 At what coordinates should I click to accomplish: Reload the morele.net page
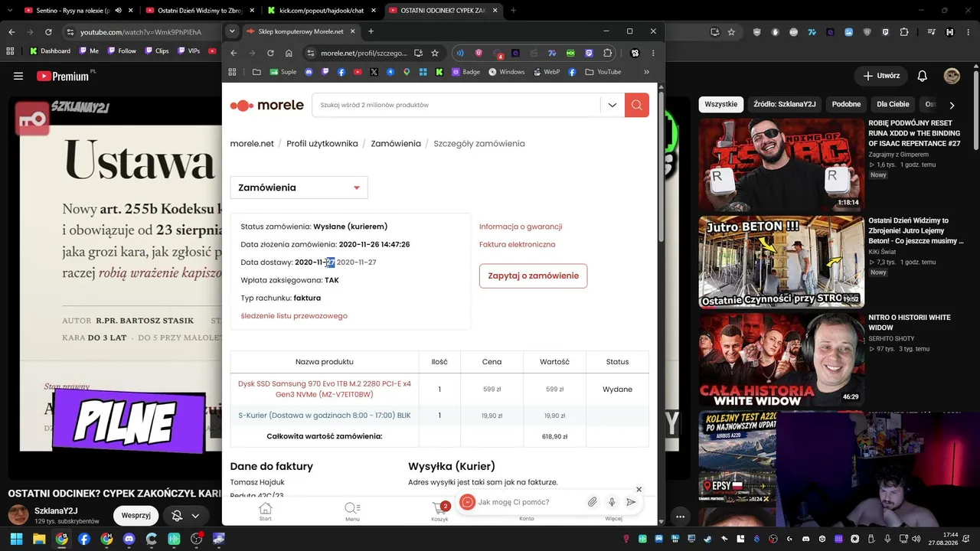(x=270, y=53)
